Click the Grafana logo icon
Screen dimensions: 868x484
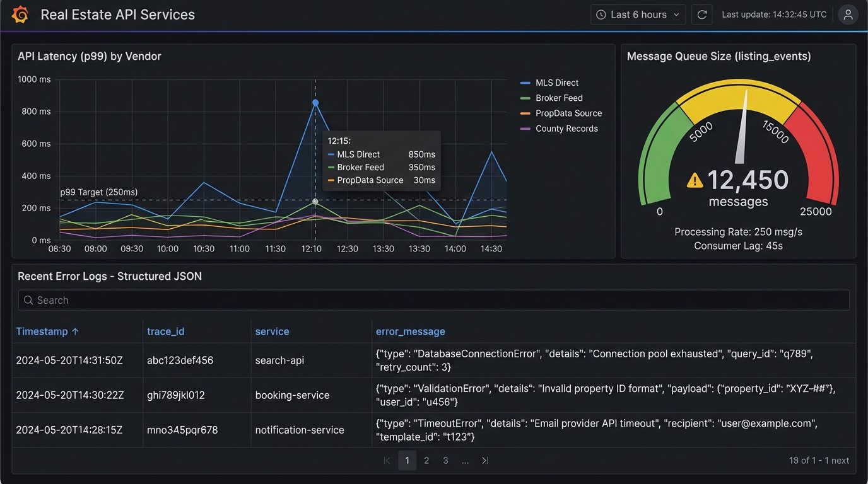pyautogui.click(x=20, y=14)
